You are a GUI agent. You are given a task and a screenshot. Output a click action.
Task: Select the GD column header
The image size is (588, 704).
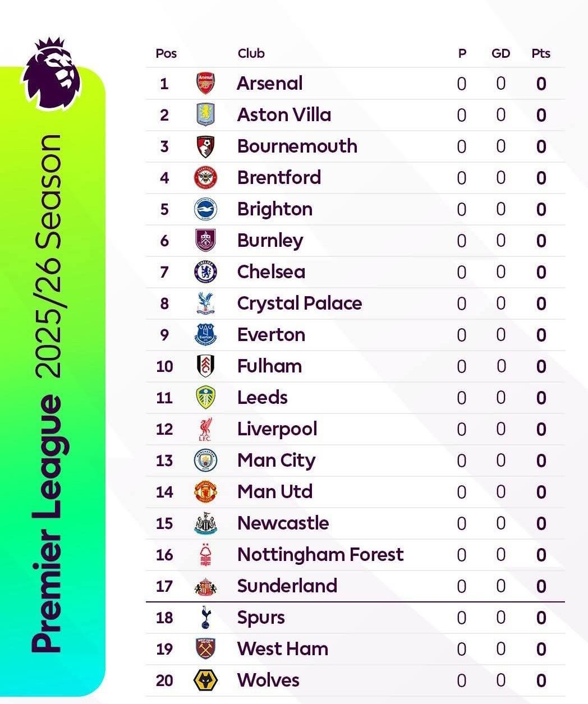(500, 53)
